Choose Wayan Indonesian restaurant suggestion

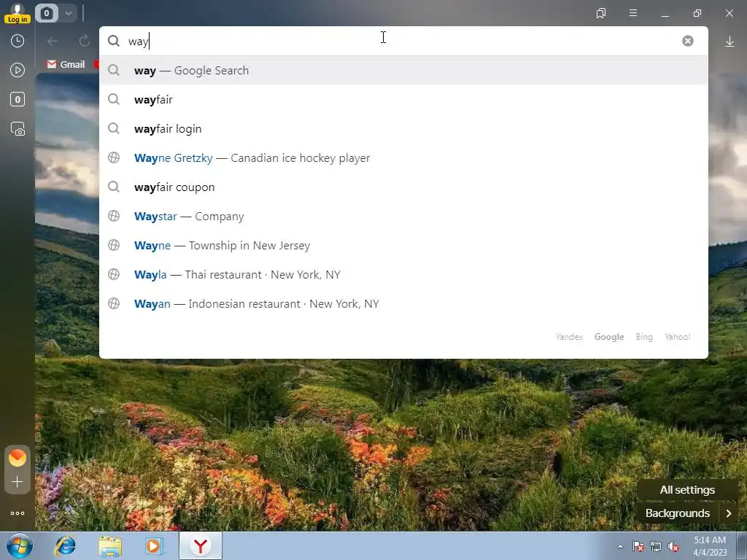click(x=403, y=304)
